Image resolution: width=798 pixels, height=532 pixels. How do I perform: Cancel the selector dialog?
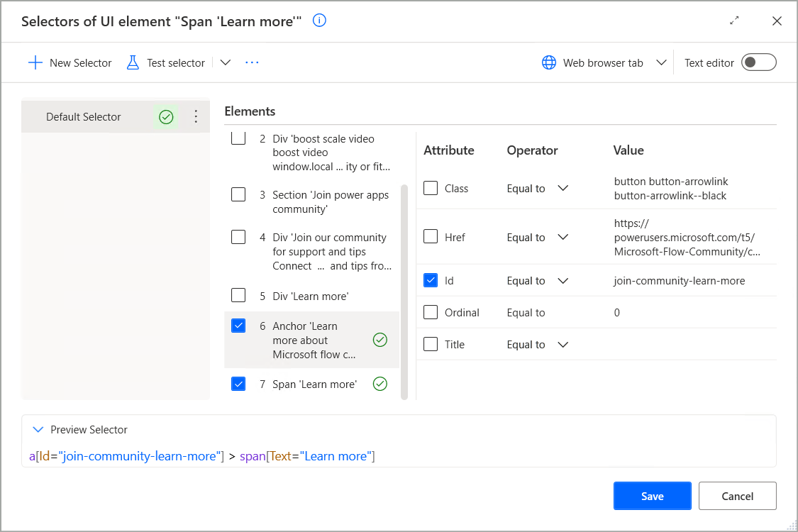tap(737, 495)
